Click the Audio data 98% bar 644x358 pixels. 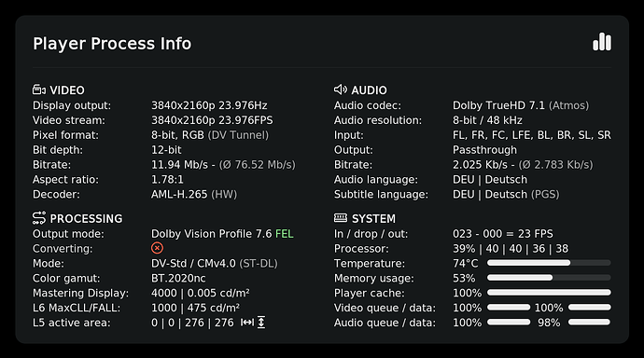(x=589, y=323)
